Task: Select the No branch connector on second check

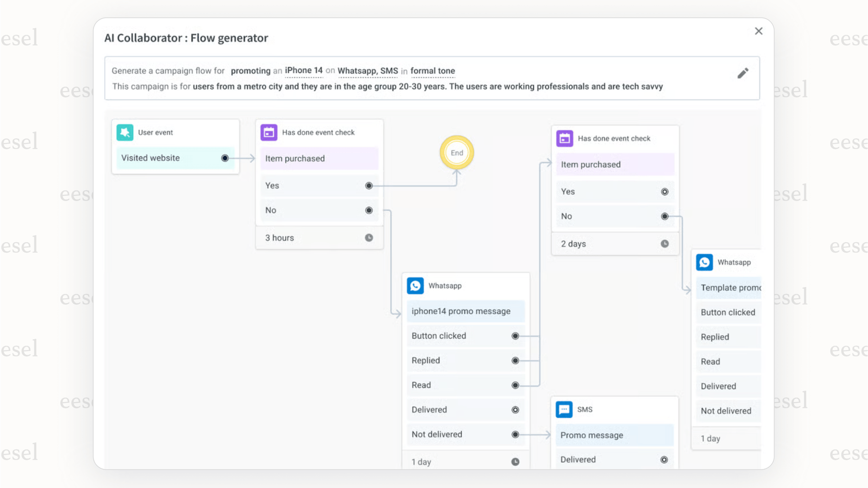Action: coord(664,216)
